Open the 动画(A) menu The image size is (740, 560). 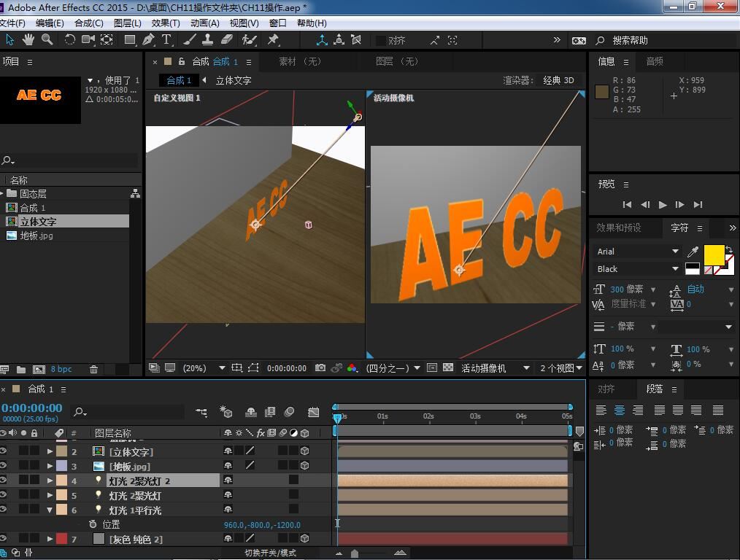click(205, 23)
